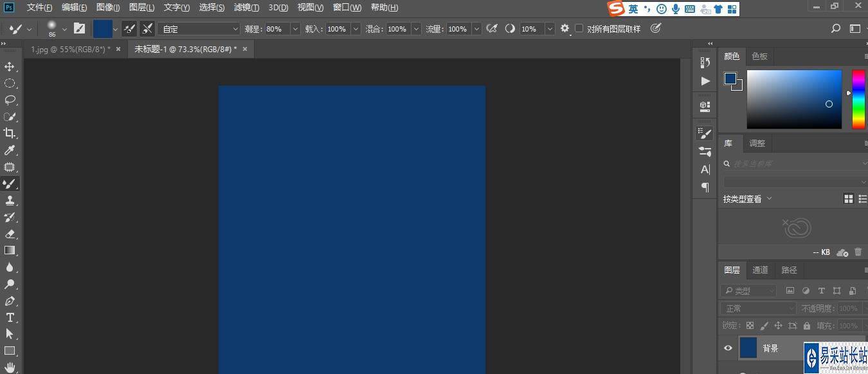Image resolution: width=868 pixels, height=374 pixels.
Task: Hide the 背景 layer with eye icon
Action: 728,348
